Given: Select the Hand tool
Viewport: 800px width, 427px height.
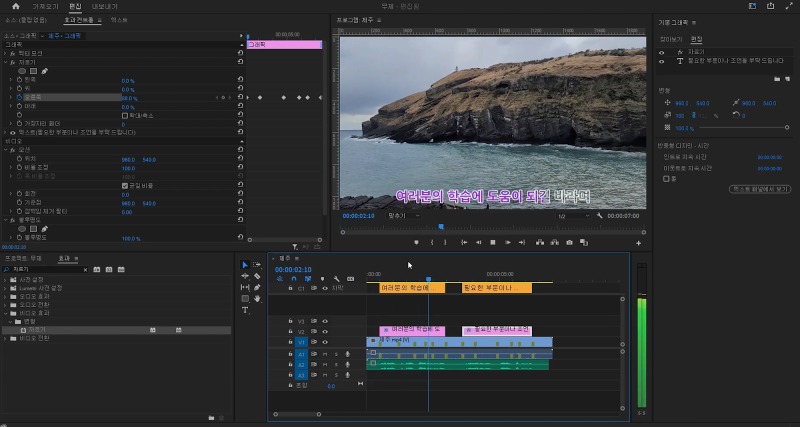Looking at the screenshot, I should tap(257, 298).
